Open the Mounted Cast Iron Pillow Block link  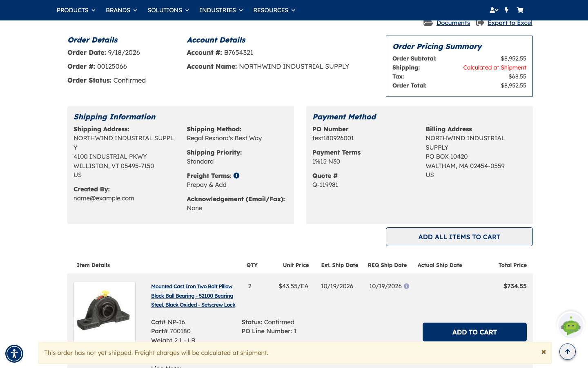(x=193, y=296)
